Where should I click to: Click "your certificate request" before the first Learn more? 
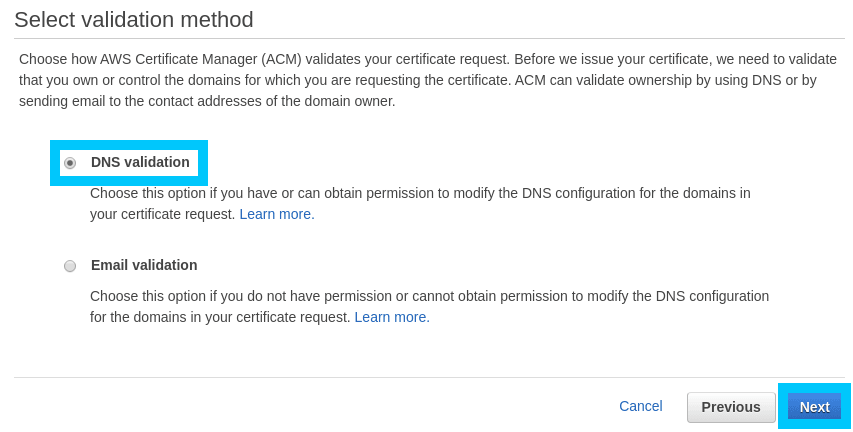pyautogui.click(x=162, y=214)
